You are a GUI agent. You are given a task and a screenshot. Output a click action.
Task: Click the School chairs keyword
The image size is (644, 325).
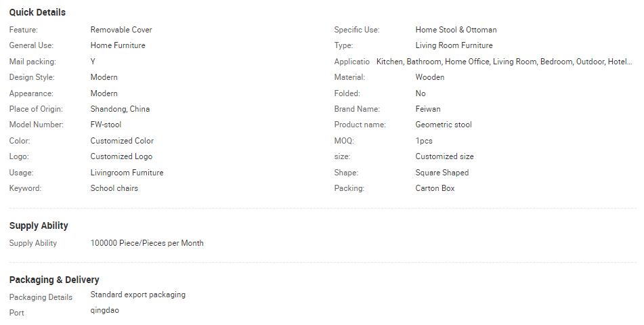pyautogui.click(x=114, y=188)
